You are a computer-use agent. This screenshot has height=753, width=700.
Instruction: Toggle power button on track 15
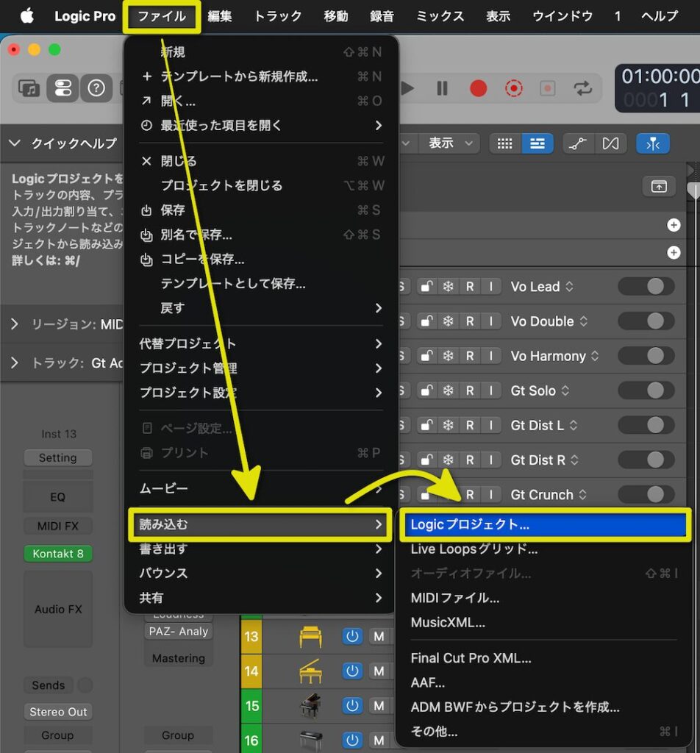352,705
